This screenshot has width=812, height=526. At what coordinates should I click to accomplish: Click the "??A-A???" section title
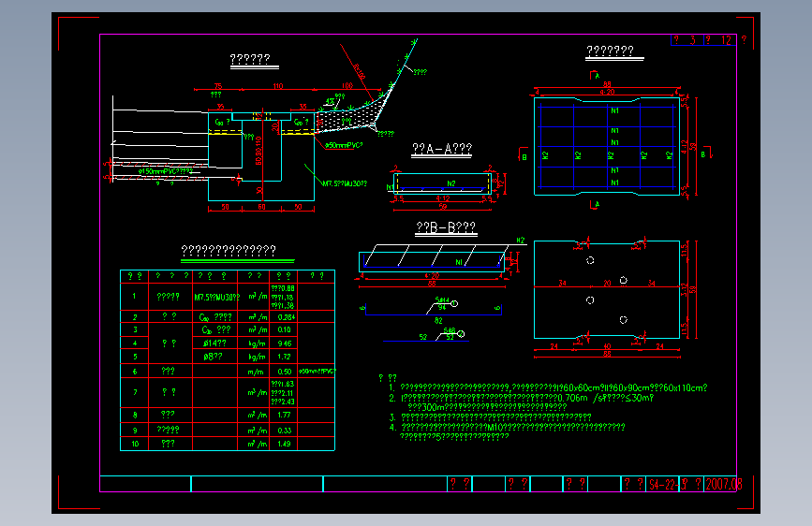coord(442,149)
